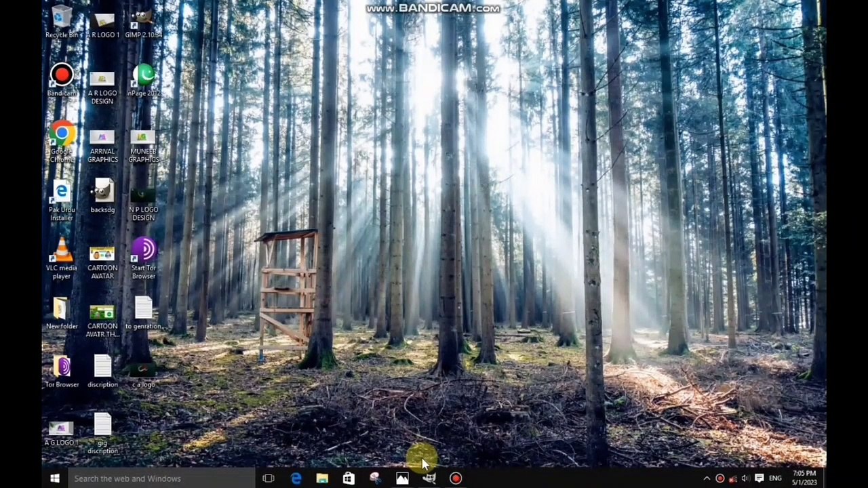Open File Explorer from the taskbar
This screenshot has height=488, width=868.
coord(322,479)
